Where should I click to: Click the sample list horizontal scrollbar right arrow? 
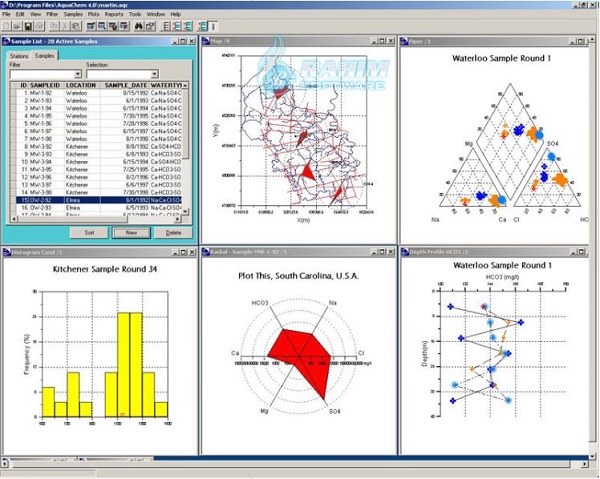178,219
